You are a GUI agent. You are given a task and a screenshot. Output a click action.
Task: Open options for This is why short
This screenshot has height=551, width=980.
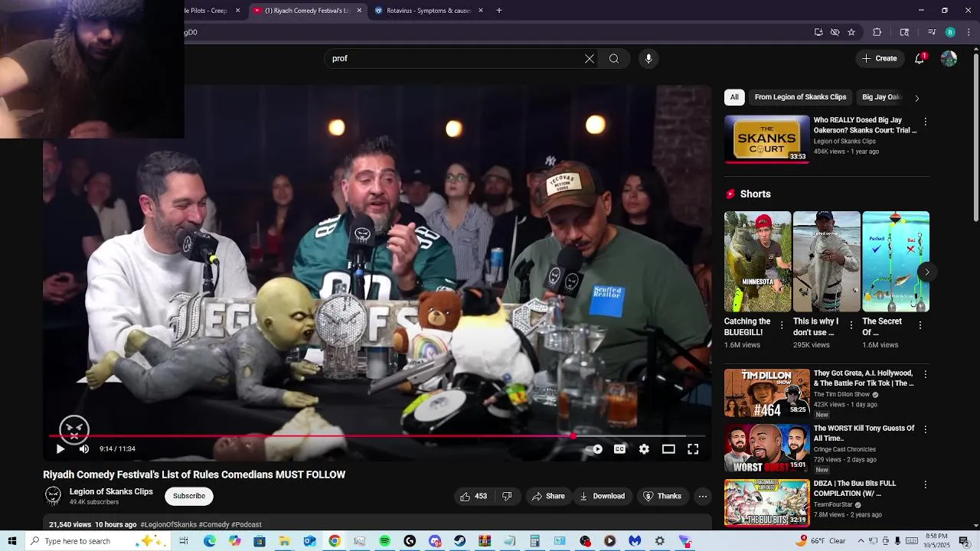click(851, 325)
